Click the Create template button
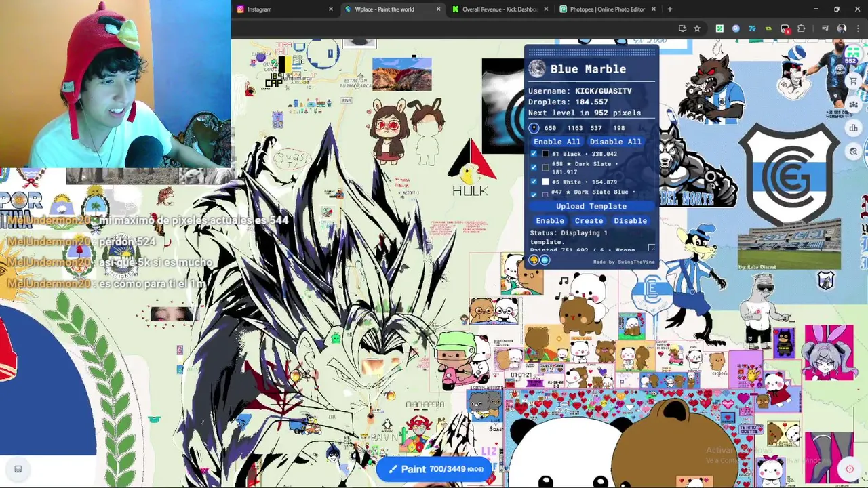Image resolution: width=868 pixels, height=488 pixels. click(x=589, y=220)
